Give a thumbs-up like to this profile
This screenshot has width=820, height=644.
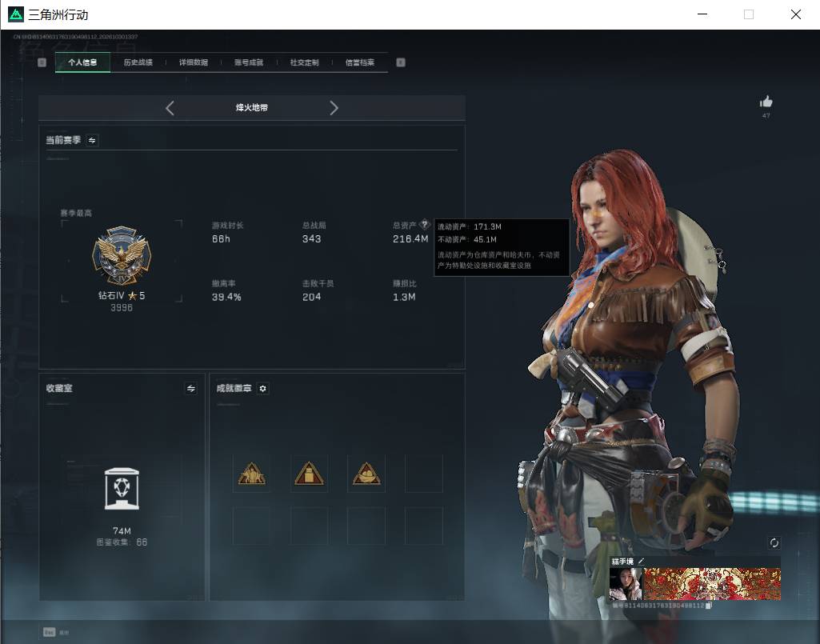click(x=766, y=102)
